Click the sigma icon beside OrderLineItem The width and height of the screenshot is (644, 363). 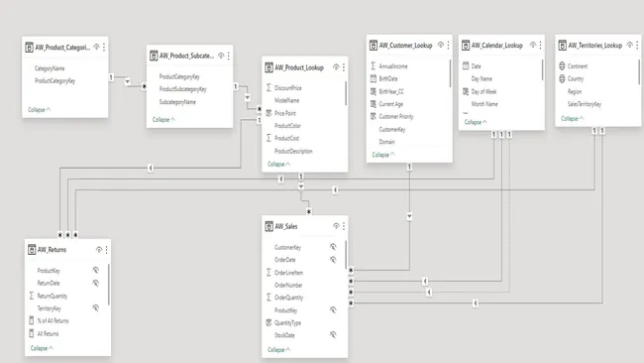pos(268,272)
